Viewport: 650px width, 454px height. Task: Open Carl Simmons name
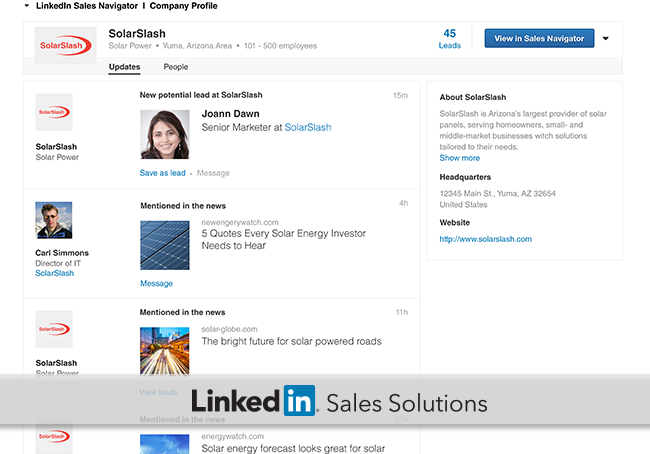(62, 252)
